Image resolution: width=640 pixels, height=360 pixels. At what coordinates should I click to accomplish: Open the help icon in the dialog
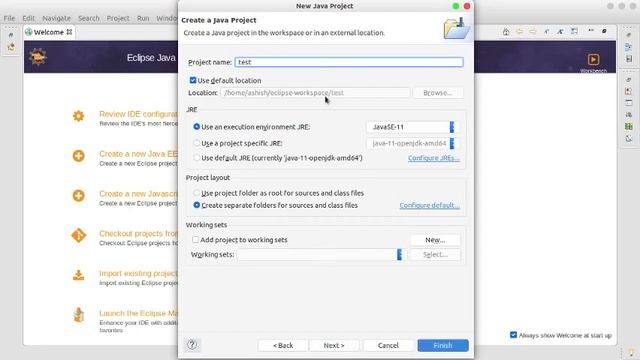(x=192, y=345)
